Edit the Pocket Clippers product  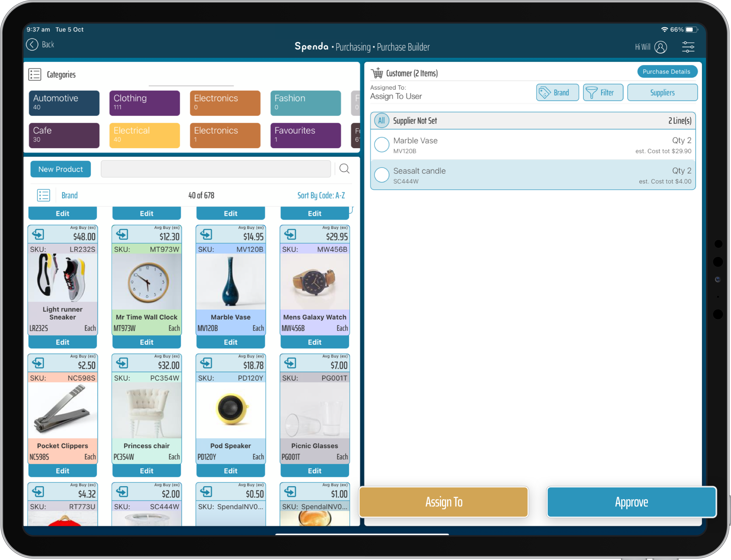coord(62,471)
